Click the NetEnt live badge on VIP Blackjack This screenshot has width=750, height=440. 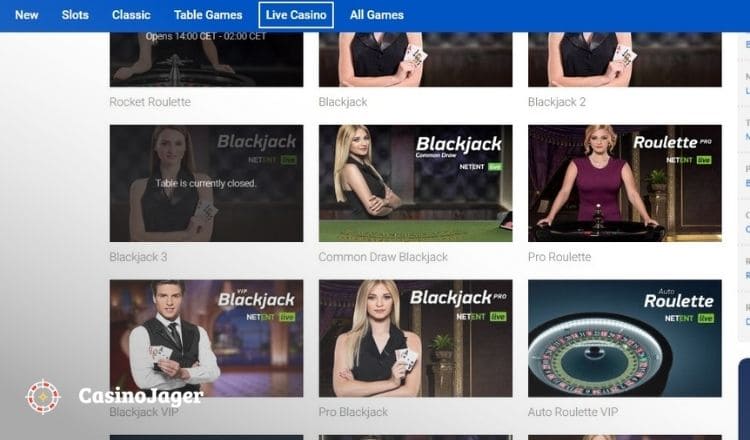(x=271, y=317)
